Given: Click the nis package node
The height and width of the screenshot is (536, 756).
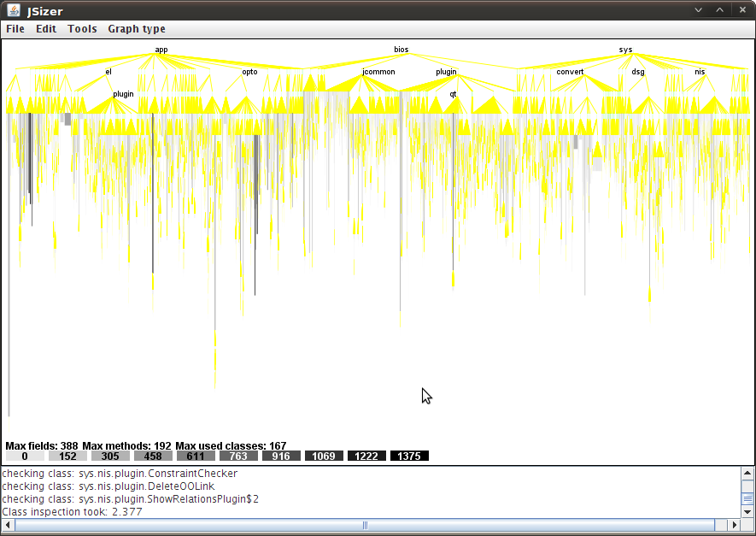Looking at the screenshot, I should pos(700,72).
